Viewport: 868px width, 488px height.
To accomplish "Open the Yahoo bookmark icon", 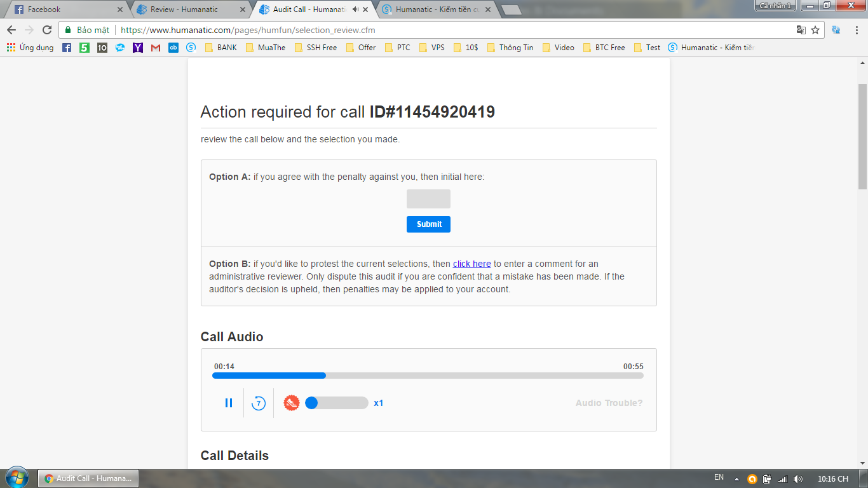I will pos(138,48).
